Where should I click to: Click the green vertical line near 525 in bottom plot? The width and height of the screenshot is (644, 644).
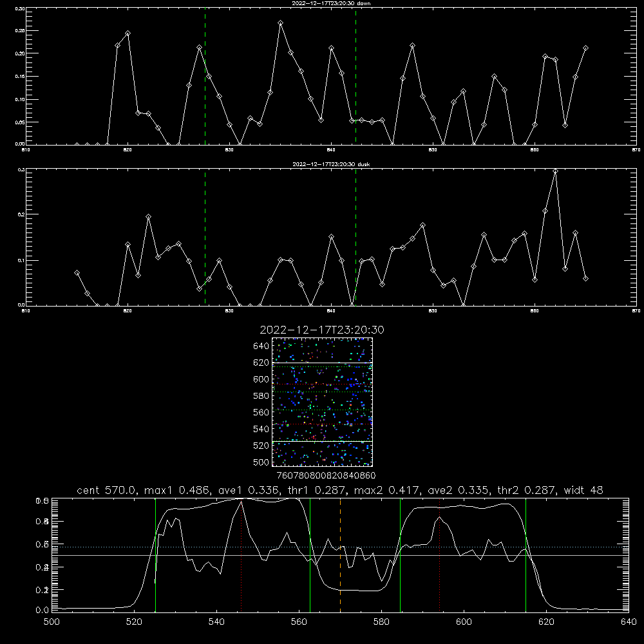coord(155,555)
